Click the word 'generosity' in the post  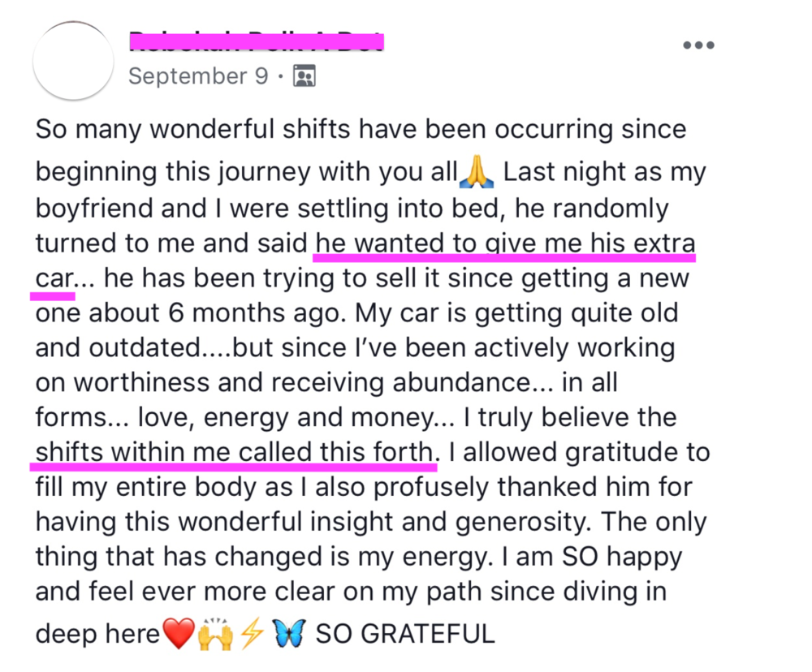pyautogui.click(x=522, y=522)
